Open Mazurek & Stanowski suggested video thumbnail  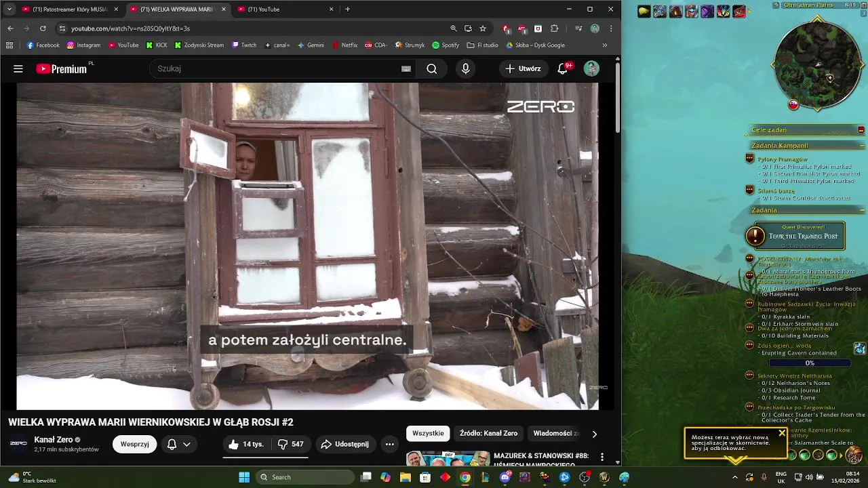[448, 460]
